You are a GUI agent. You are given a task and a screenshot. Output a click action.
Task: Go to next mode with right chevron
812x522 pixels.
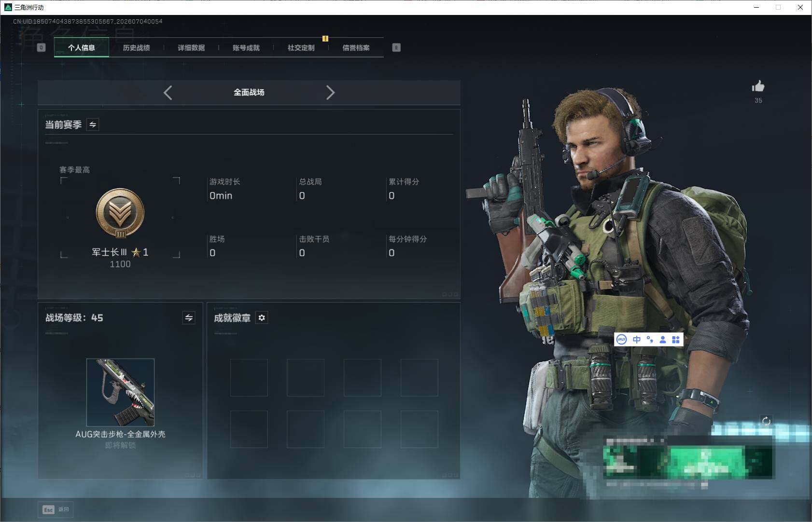click(x=330, y=93)
